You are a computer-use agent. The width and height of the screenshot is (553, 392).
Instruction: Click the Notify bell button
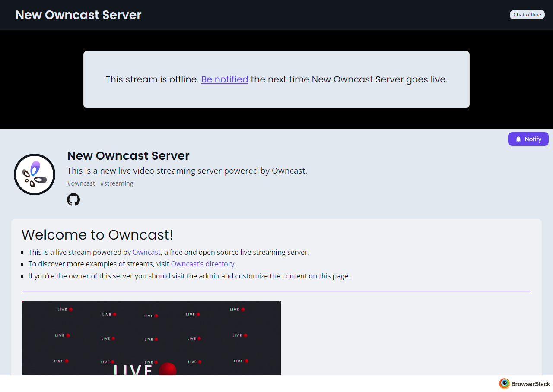[x=528, y=139]
